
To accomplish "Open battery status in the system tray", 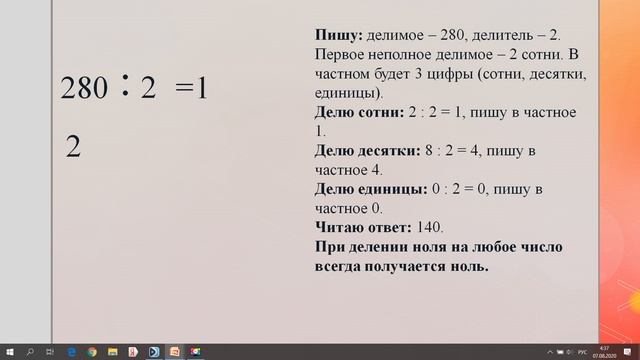I will point(560,352).
